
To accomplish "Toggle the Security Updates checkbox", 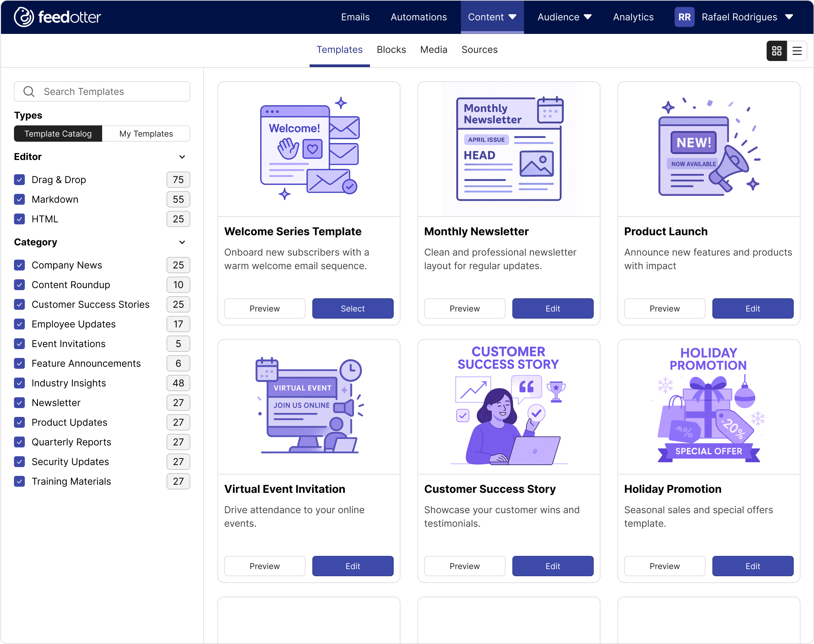I will click(20, 462).
